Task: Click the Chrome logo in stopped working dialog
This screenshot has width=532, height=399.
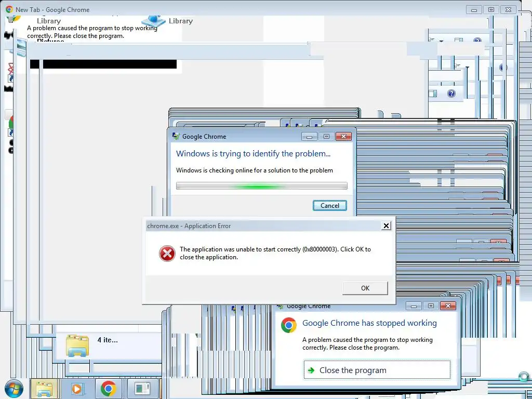Action: click(289, 325)
